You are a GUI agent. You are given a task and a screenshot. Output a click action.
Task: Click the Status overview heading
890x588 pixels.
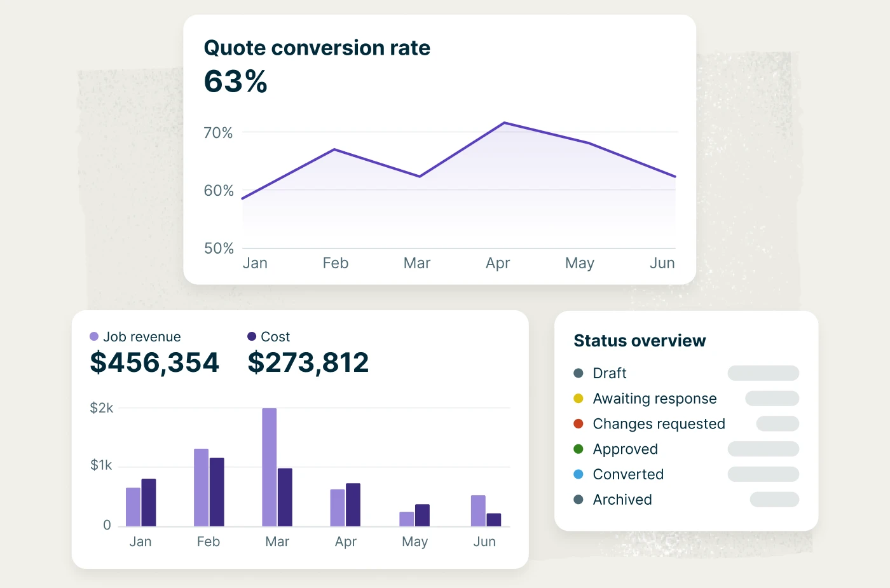point(640,341)
